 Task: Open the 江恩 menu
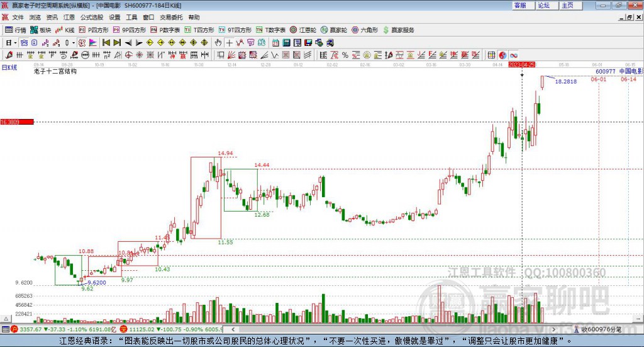tap(69, 17)
